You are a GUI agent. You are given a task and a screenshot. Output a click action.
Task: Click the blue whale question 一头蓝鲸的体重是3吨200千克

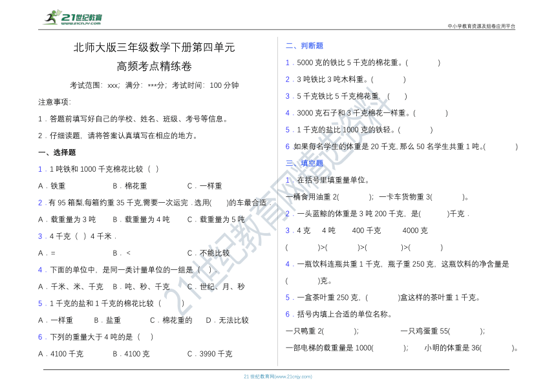(378, 214)
